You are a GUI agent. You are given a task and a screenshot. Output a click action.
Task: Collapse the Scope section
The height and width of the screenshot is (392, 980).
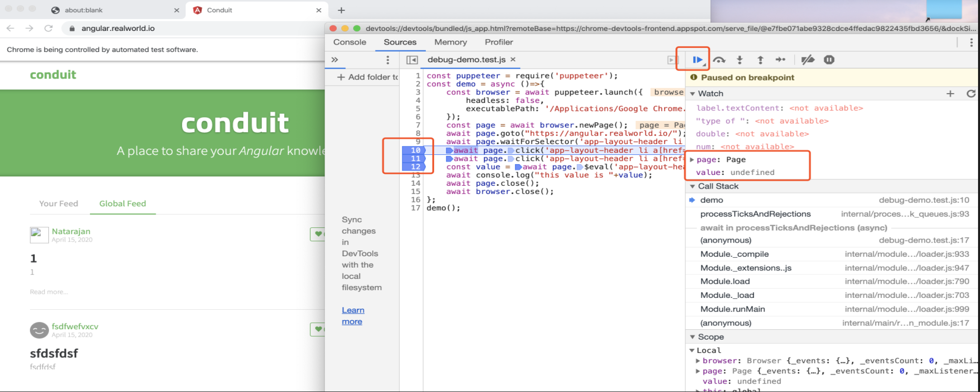(x=692, y=337)
